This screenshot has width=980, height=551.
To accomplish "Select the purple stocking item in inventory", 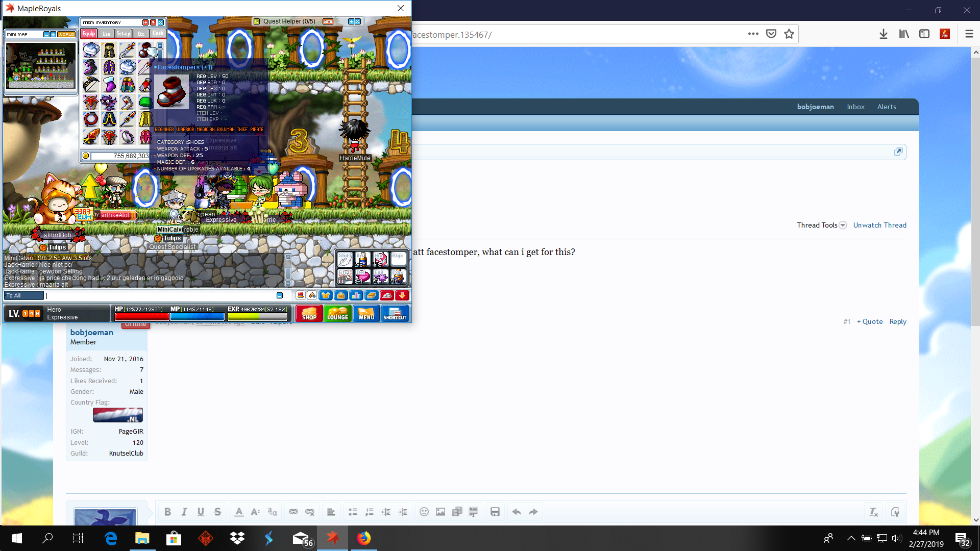I will click(109, 85).
